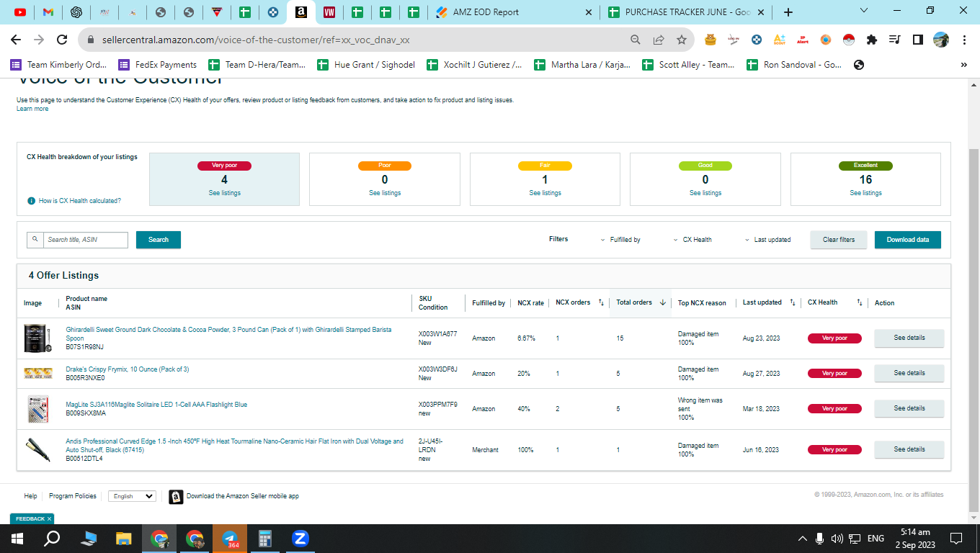Open Drake's Crispy Frymix product link

click(128, 369)
